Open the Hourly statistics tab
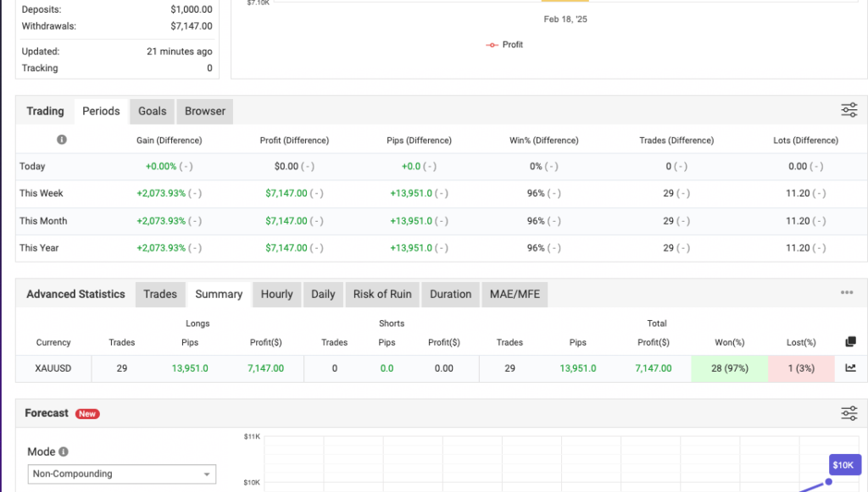The width and height of the screenshot is (868, 492). tap(277, 294)
